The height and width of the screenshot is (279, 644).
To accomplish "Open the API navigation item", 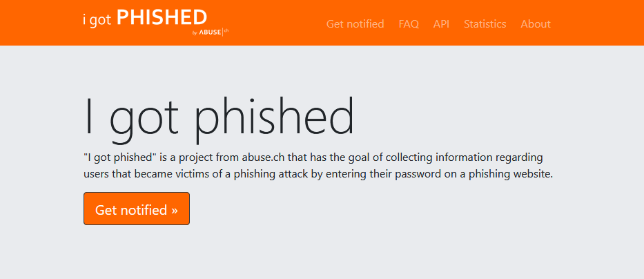I will (x=441, y=24).
